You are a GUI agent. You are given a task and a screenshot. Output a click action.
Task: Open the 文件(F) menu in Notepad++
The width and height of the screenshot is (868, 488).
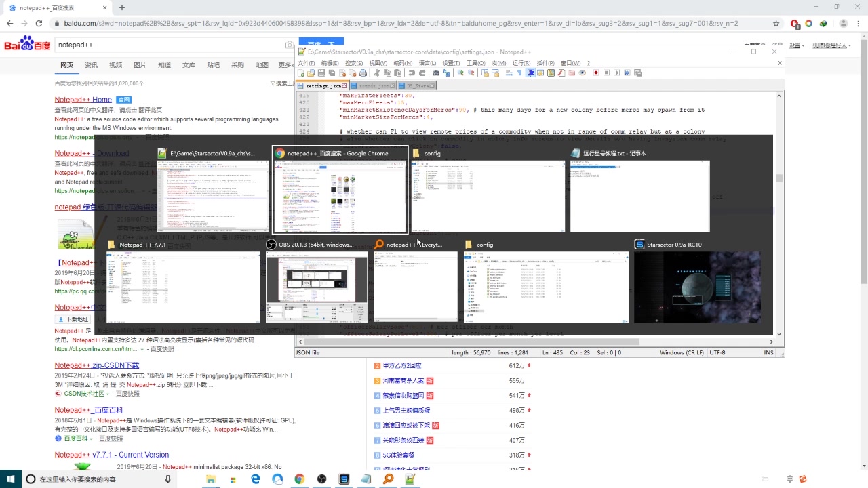[x=307, y=63]
